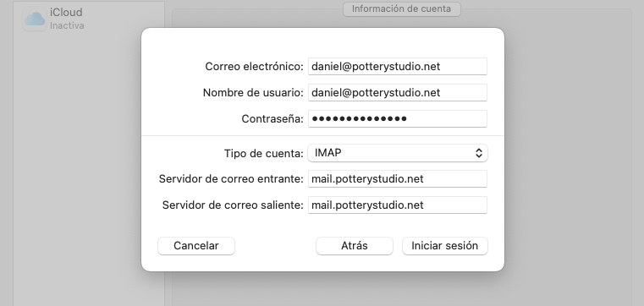Cancel the account setup with Cancelar
This screenshot has height=306, width=644.
tap(196, 246)
